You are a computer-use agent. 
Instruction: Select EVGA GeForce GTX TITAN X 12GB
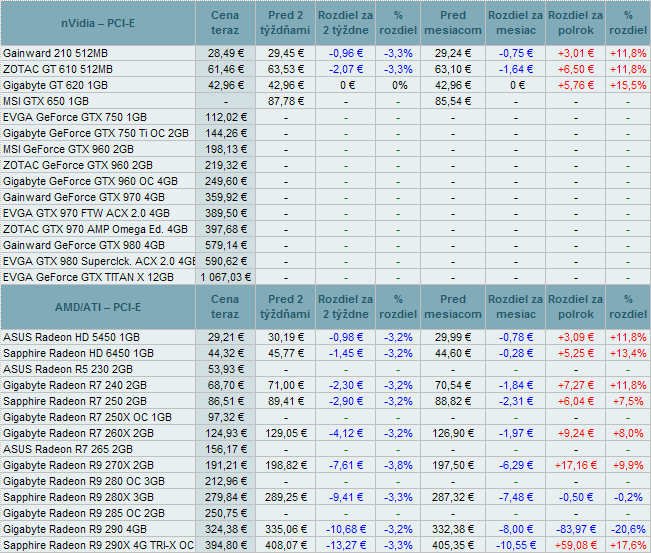coord(88,277)
